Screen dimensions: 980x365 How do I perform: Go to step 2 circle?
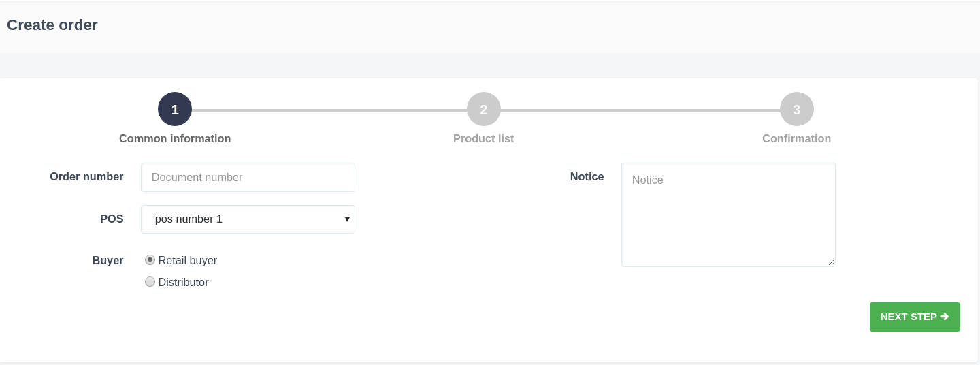pos(484,109)
